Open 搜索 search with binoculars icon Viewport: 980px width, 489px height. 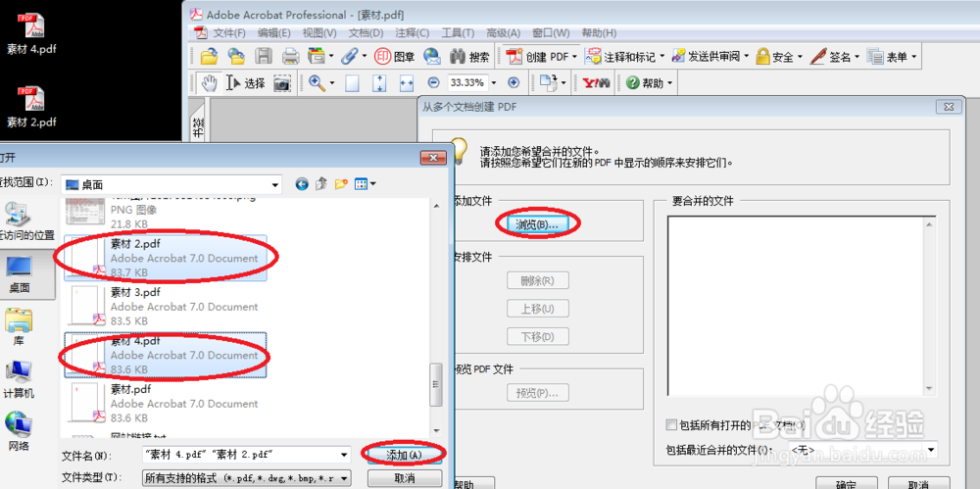pyautogui.click(x=470, y=57)
